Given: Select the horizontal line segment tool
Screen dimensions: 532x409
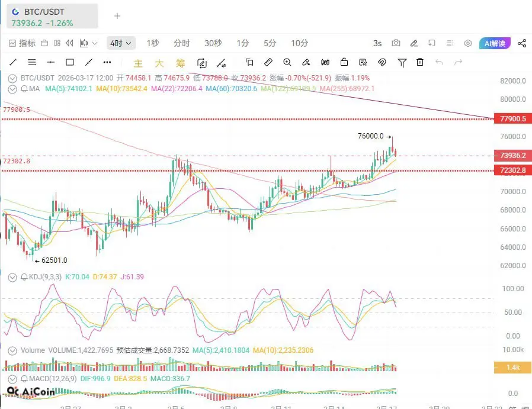Looking at the screenshot, I should click(51, 62).
